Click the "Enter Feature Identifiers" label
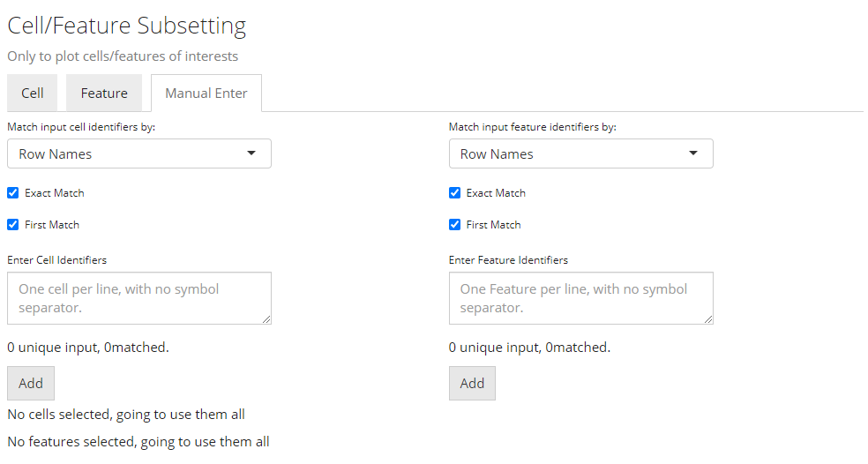Screen dimensions: 868x464 (x=508, y=260)
